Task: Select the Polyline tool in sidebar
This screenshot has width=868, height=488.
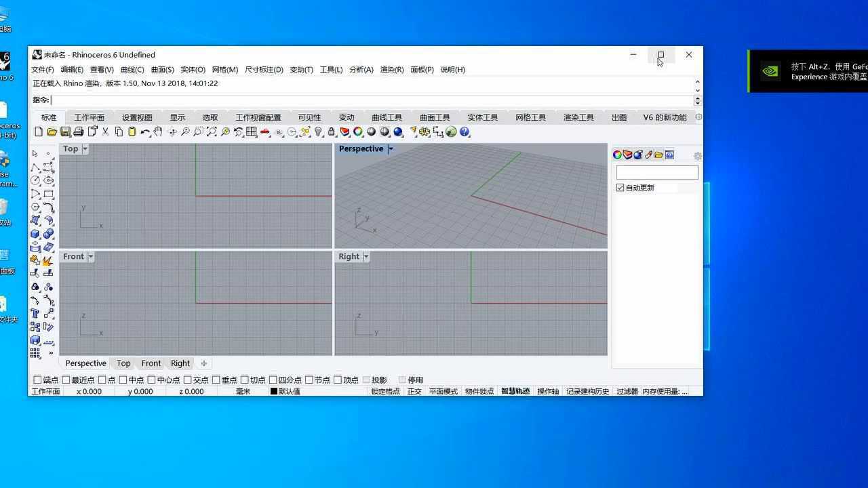Action: [35, 167]
